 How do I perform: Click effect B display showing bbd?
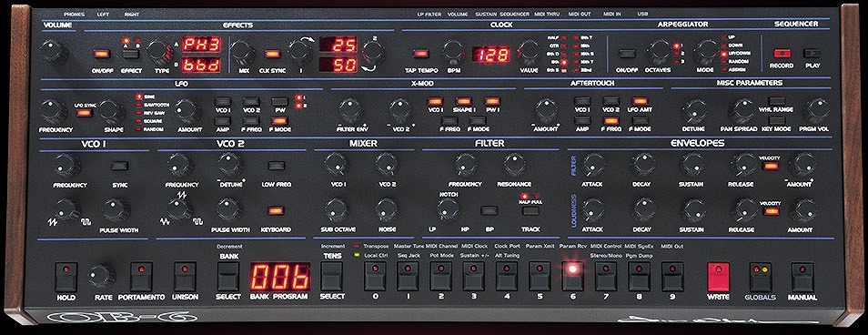pyautogui.click(x=202, y=65)
